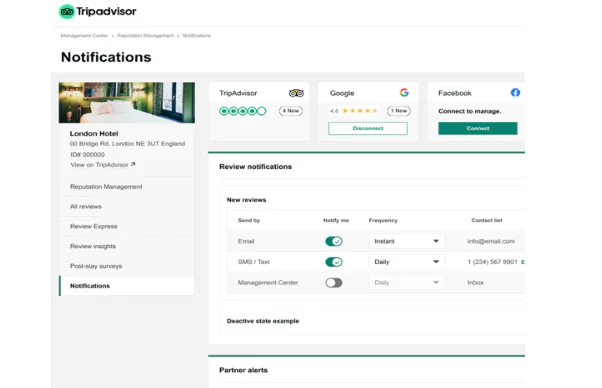Open the View on TripAdvisor link
The image size is (602, 388).
click(x=99, y=165)
